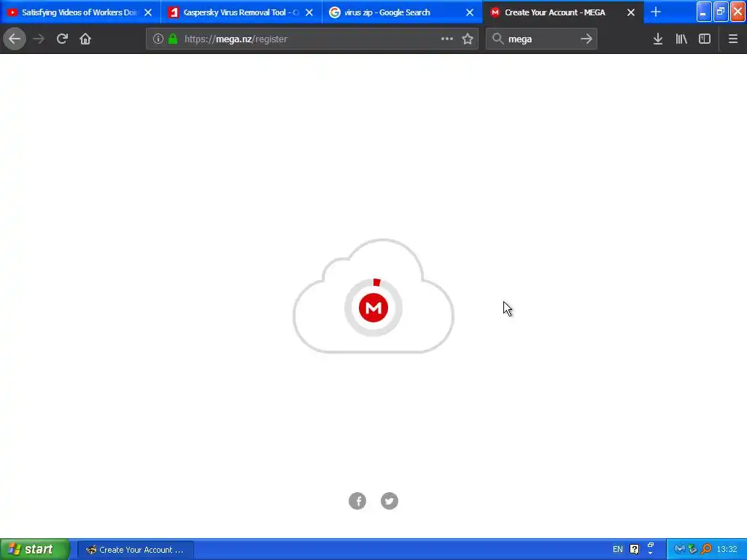
Task: Visit MEGA's Facebook page icon
Action: pyautogui.click(x=357, y=501)
